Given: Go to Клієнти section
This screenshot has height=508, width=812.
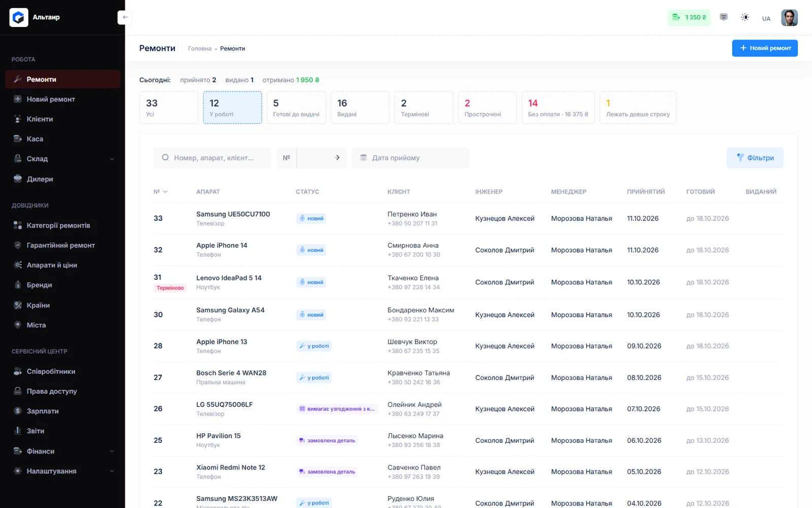Looking at the screenshot, I should click(x=63, y=119).
